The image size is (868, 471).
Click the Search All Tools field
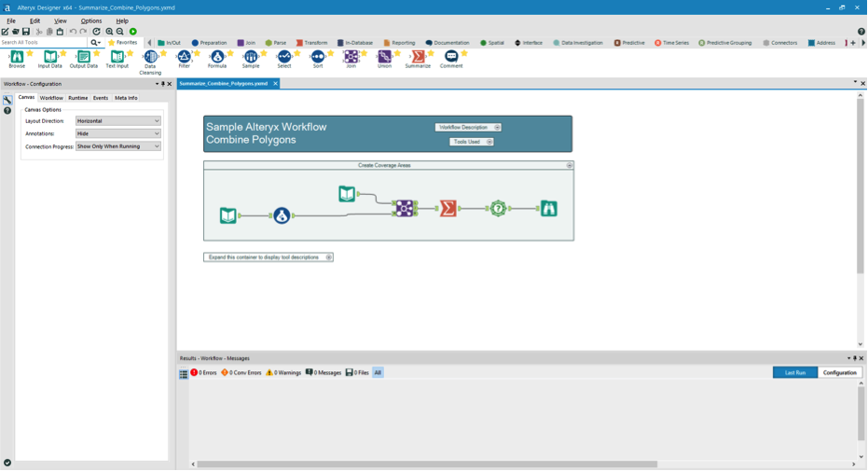(44, 43)
